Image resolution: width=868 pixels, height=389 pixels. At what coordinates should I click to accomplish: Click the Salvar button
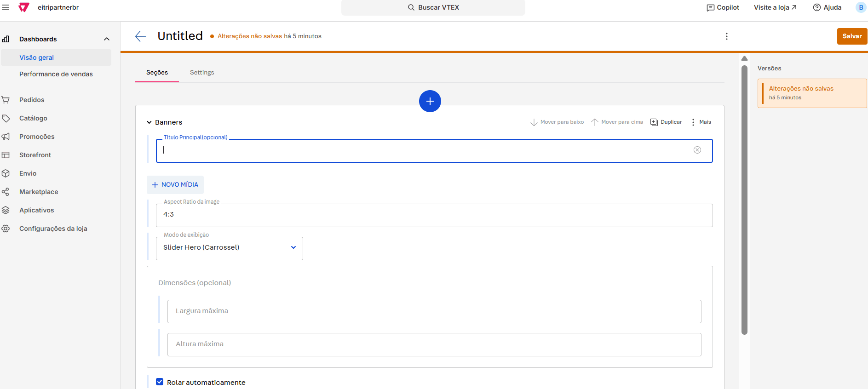(x=851, y=36)
